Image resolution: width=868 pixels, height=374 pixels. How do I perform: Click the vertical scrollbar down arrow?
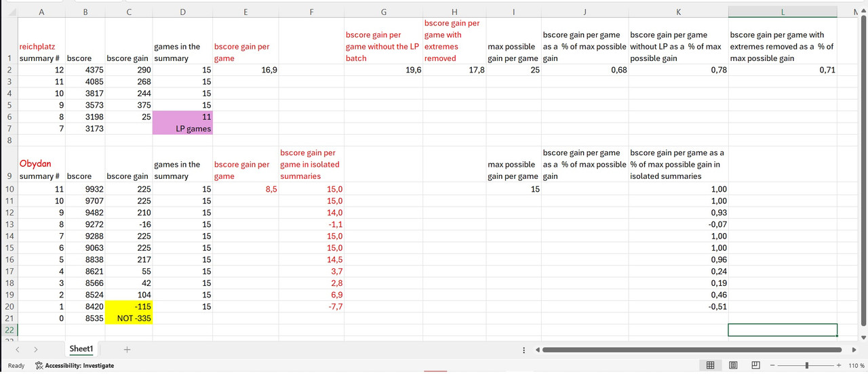click(863, 337)
